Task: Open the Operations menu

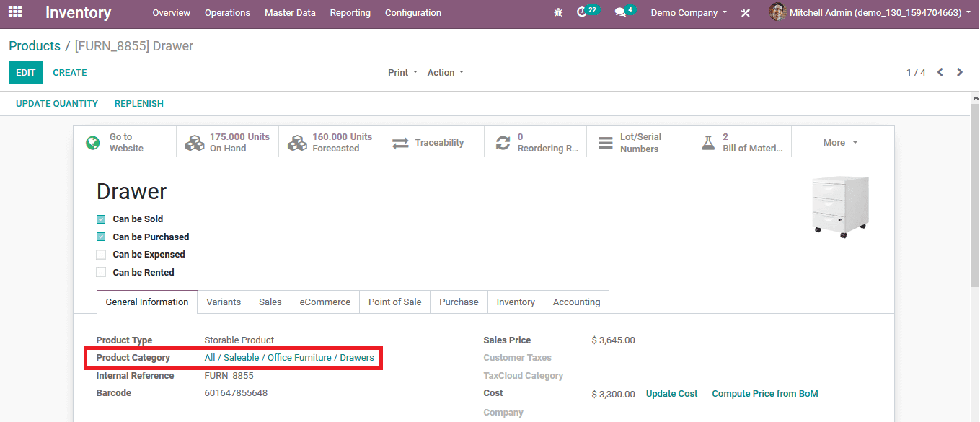Action: coord(227,13)
